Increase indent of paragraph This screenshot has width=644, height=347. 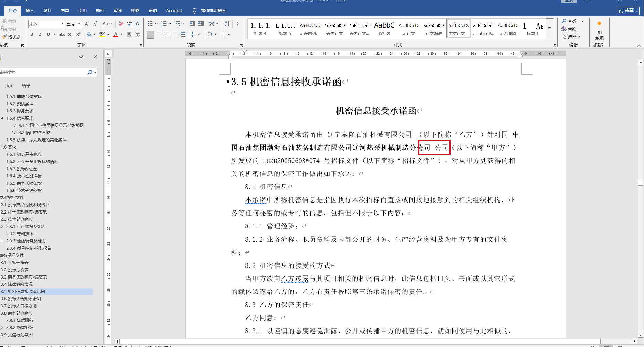(x=201, y=24)
